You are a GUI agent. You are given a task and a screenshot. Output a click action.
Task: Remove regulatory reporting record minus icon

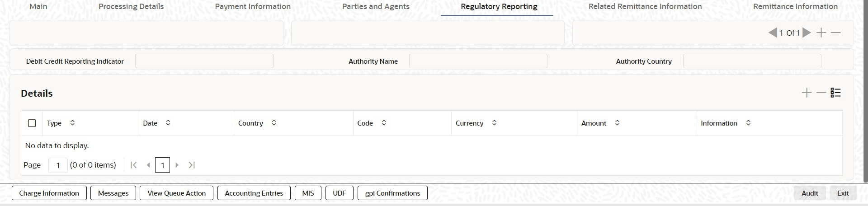(836, 33)
